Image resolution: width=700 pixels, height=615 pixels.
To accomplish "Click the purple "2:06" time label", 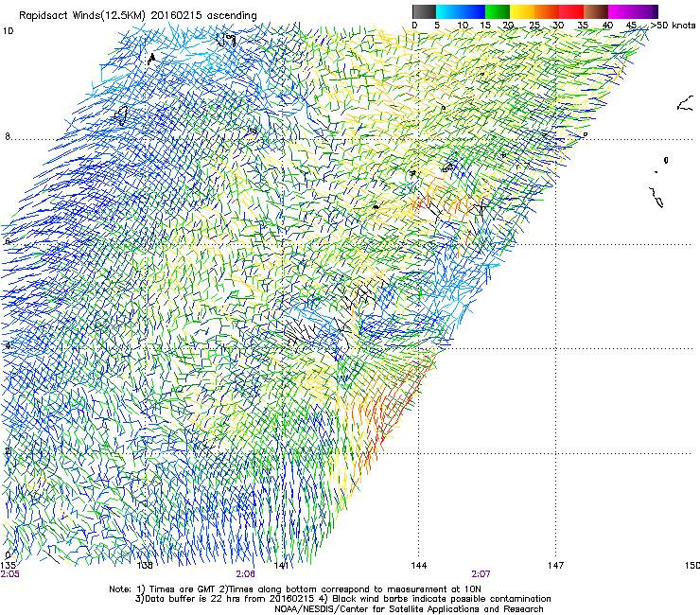I will pyautogui.click(x=246, y=574).
